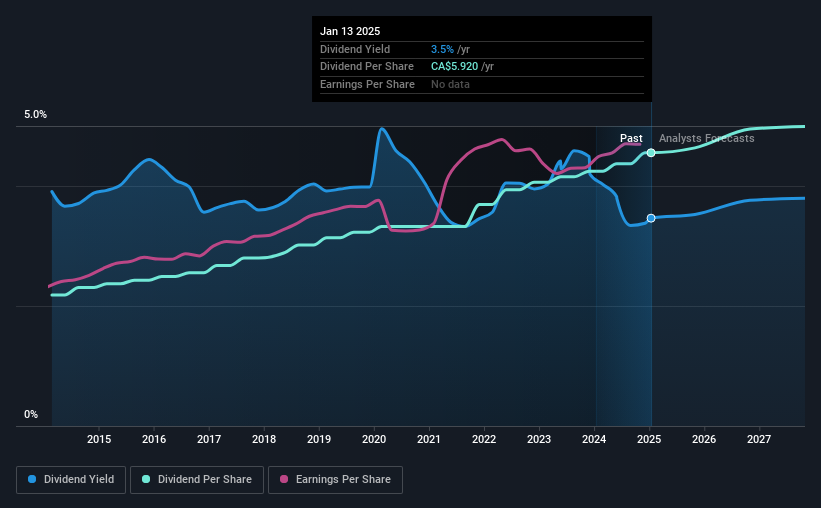Toggle the Dividend Yield legend button
The width and height of the screenshot is (821, 508).
(71, 480)
